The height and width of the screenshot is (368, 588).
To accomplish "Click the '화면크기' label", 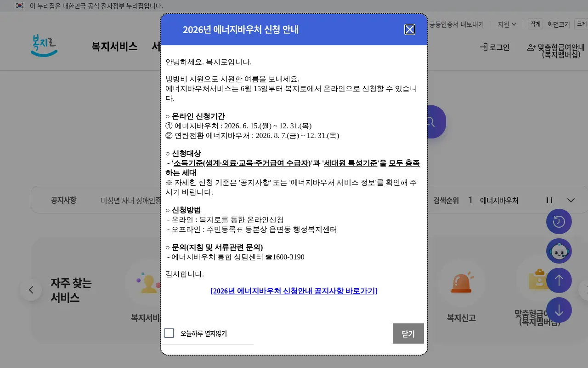I will tap(559, 24).
